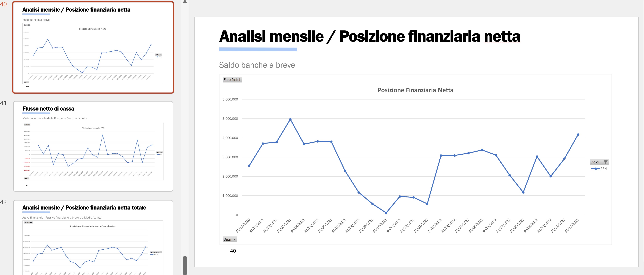
Task: Select the Flusso netto di cassa slide thumbnail
Action: pos(93,146)
